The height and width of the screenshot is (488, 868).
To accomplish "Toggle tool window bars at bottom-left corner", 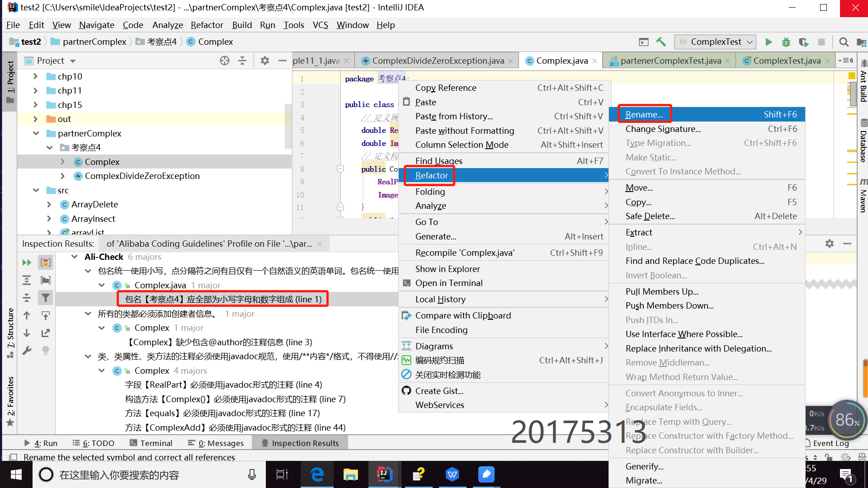I will coord(13,457).
